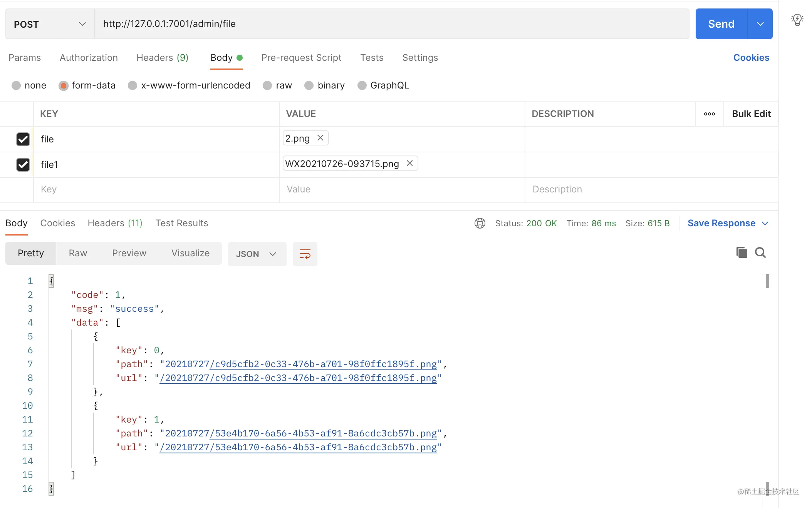Click the Status 200 OK text
The image size is (812, 508).
coord(526,223)
